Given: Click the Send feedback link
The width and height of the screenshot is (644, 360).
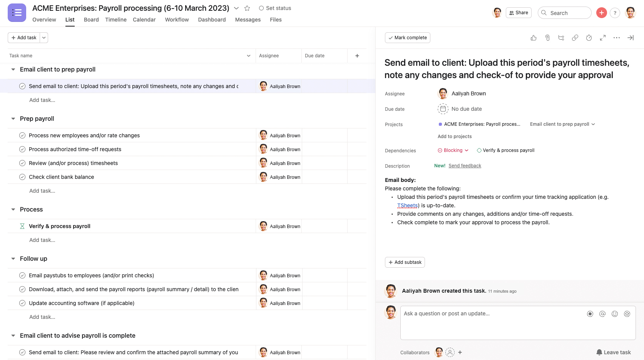Looking at the screenshot, I should [x=465, y=166].
